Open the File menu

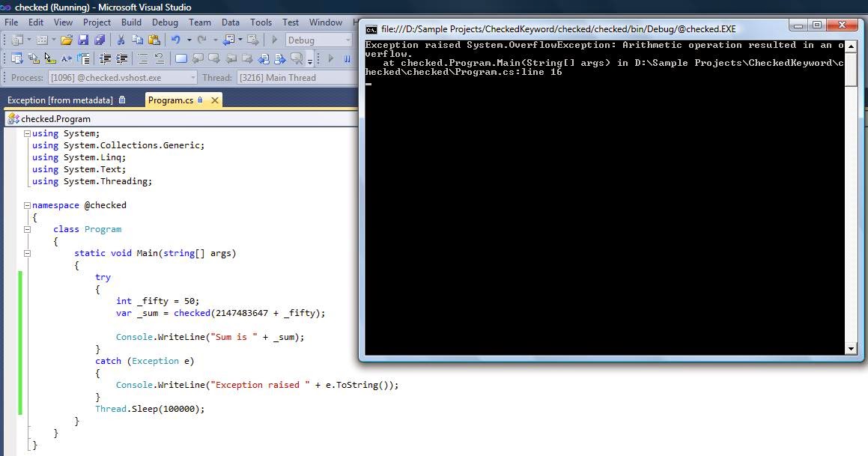[x=11, y=22]
